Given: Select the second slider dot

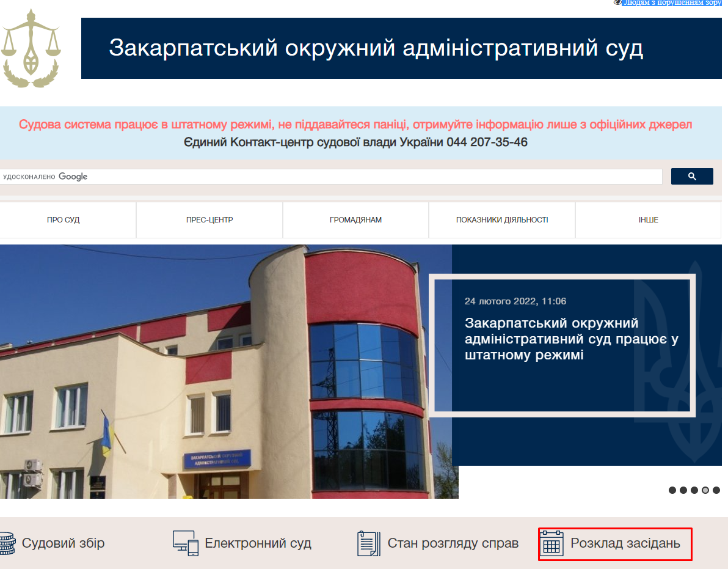Looking at the screenshot, I should pyautogui.click(x=683, y=490).
